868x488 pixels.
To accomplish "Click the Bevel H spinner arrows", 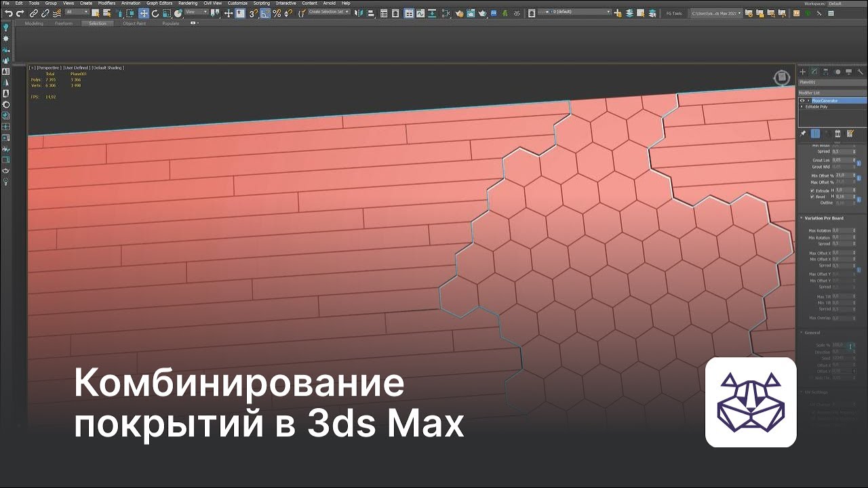I will (854, 197).
